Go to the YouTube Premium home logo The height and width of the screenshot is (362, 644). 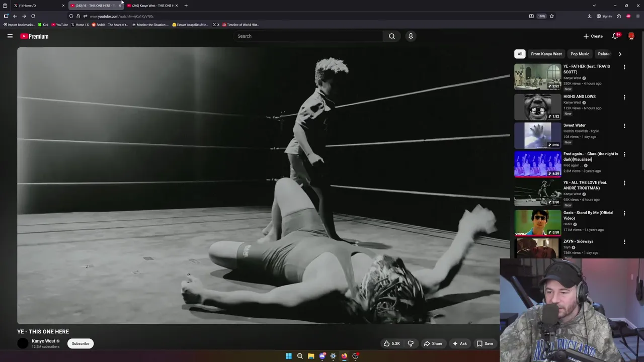34,36
